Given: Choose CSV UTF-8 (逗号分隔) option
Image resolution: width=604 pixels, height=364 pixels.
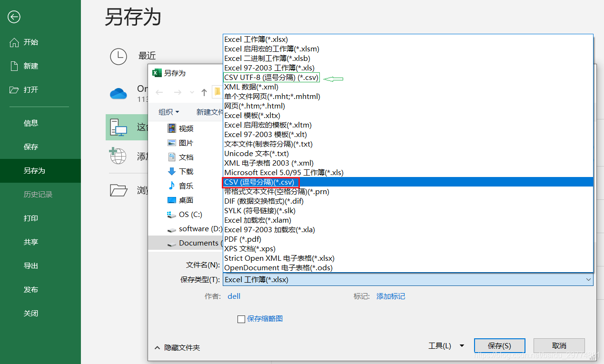Looking at the screenshot, I should click(408, 78).
